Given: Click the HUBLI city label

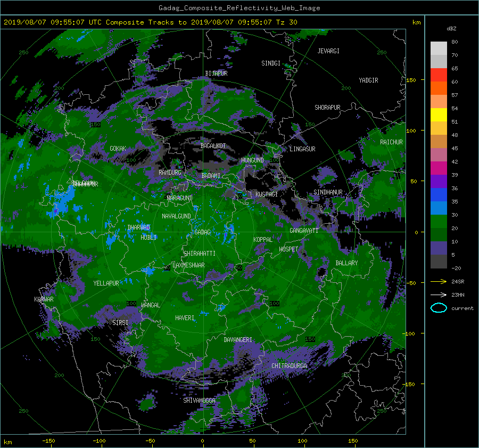Looking at the screenshot, I should [x=148, y=237].
